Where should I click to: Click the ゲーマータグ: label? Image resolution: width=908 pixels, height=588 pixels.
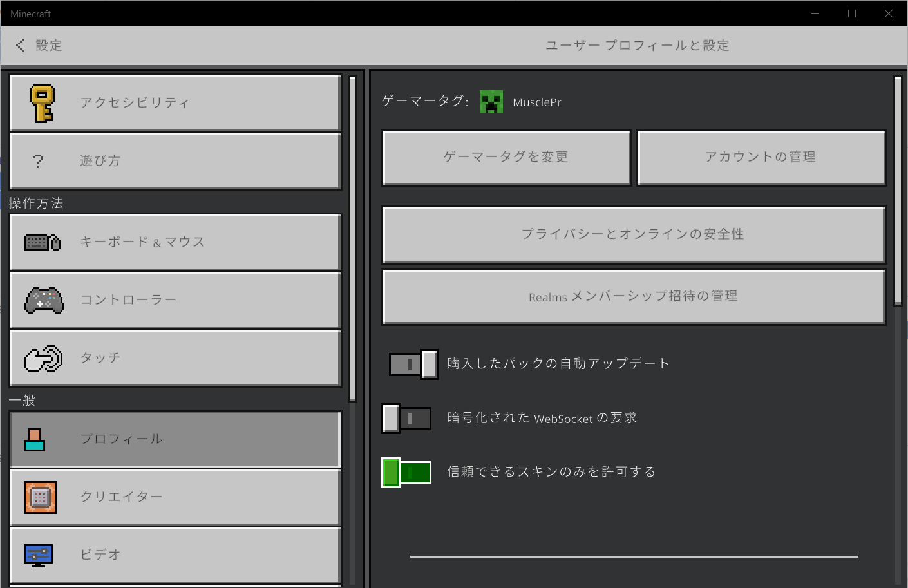pyautogui.click(x=425, y=100)
